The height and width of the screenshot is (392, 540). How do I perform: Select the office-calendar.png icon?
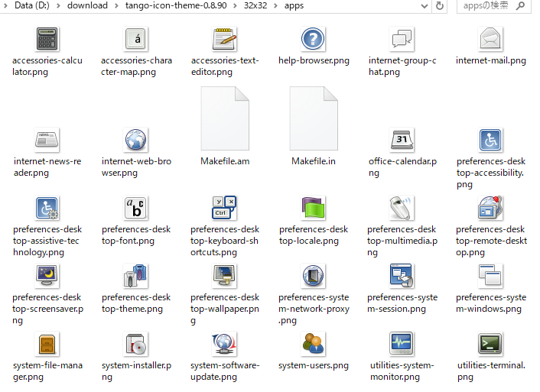point(402,140)
